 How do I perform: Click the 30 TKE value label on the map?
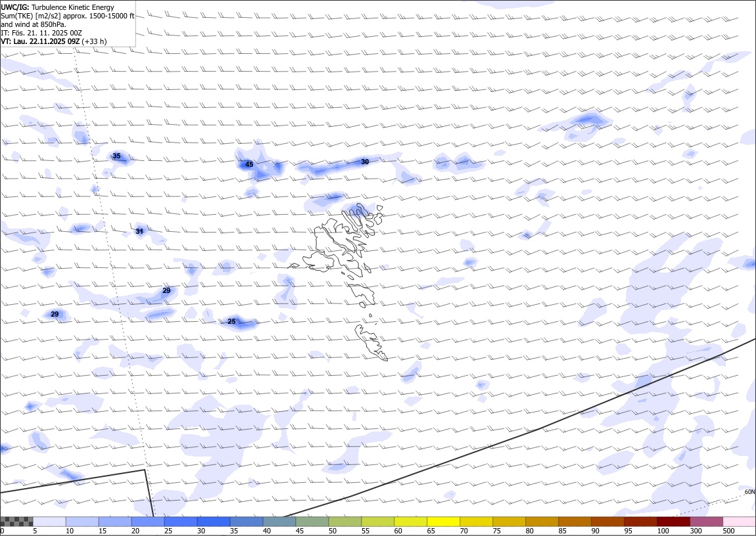pos(365,162)
